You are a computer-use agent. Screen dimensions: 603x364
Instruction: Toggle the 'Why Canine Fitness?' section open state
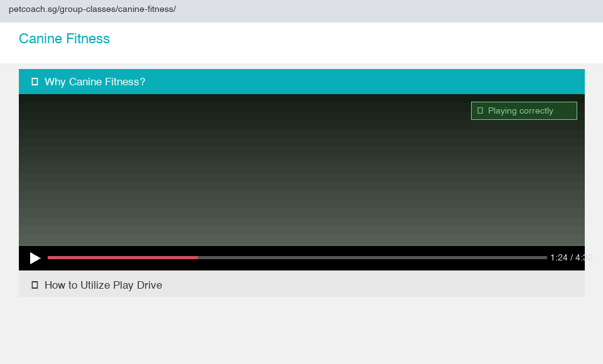pyautogui.click(x=94, y=81)
